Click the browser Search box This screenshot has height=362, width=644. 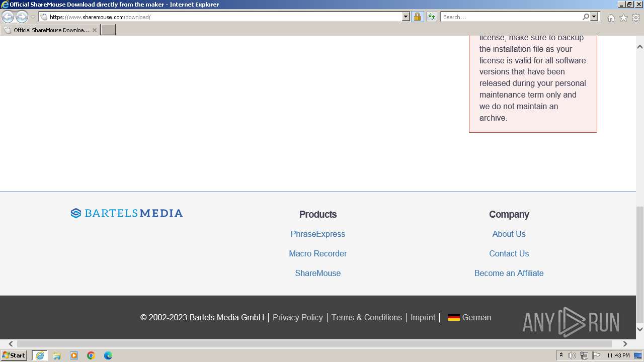pyautogui.click(x=511, y=17)
